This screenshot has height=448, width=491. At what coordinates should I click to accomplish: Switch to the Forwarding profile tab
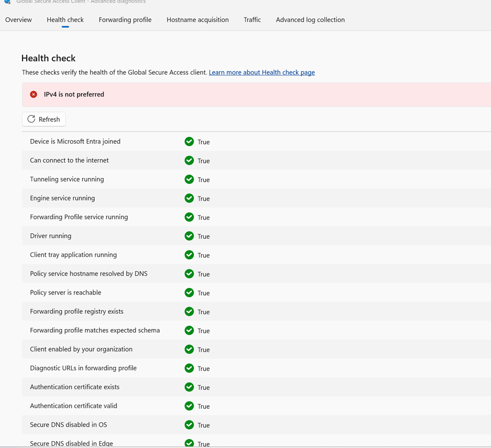click(x=125, y=20)
